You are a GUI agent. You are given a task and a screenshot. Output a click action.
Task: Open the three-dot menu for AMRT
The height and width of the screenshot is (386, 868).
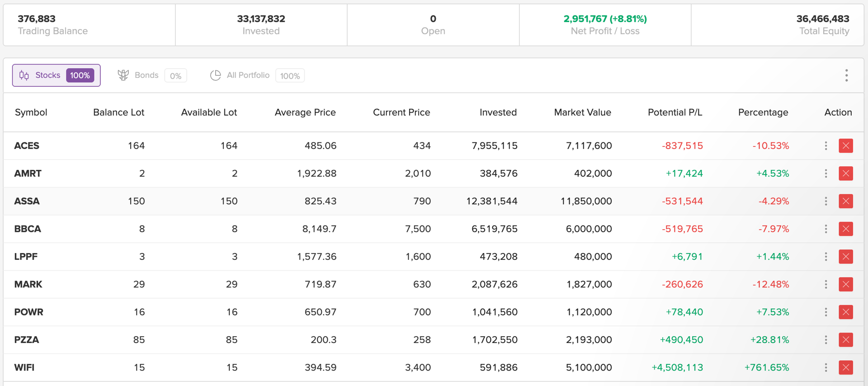coord(826,174)
